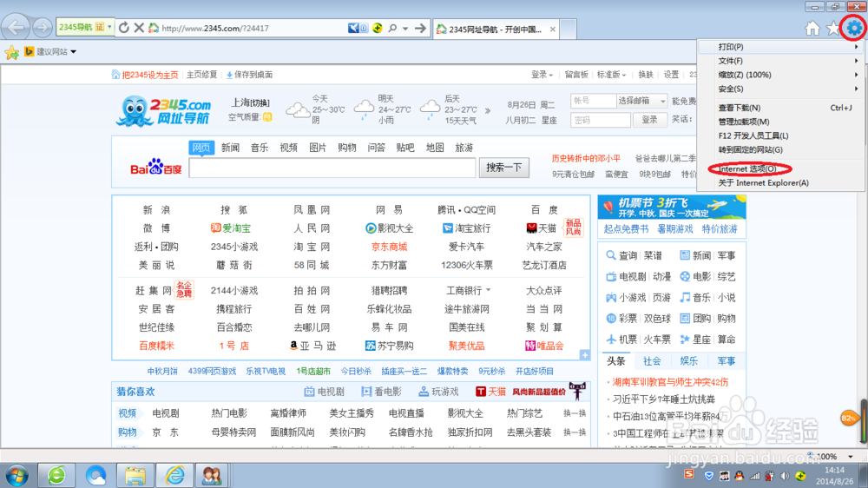Screen dimensions: 868x488
Task: Select 转到固定的网站(G) menu item
Action: 780,149
